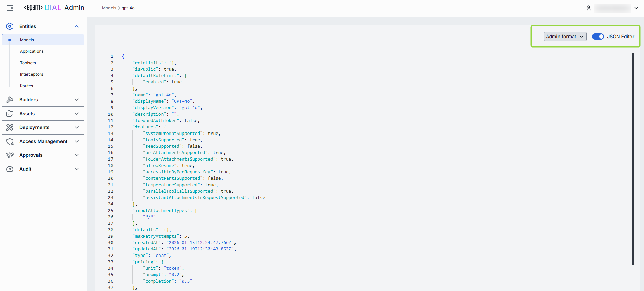
Task: Collapse the Entities section chevron
Action: 77,26
